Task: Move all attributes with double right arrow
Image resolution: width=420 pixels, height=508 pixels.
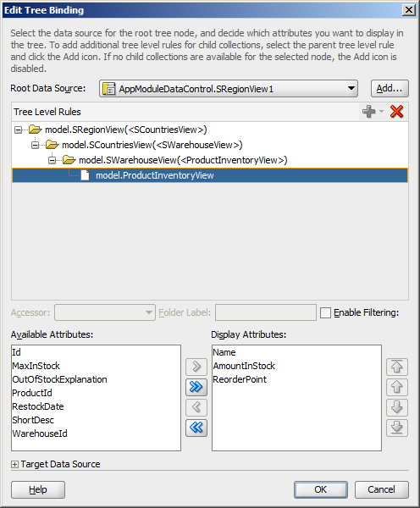Action: pyautogui.click(x=196, y=387)
